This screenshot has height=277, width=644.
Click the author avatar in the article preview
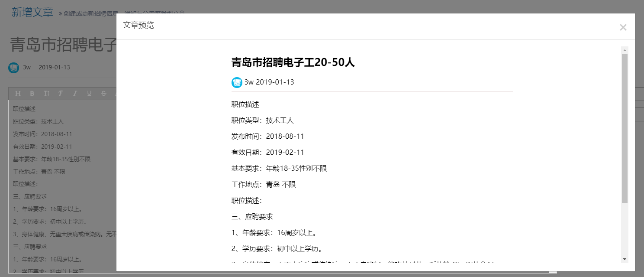236,82
